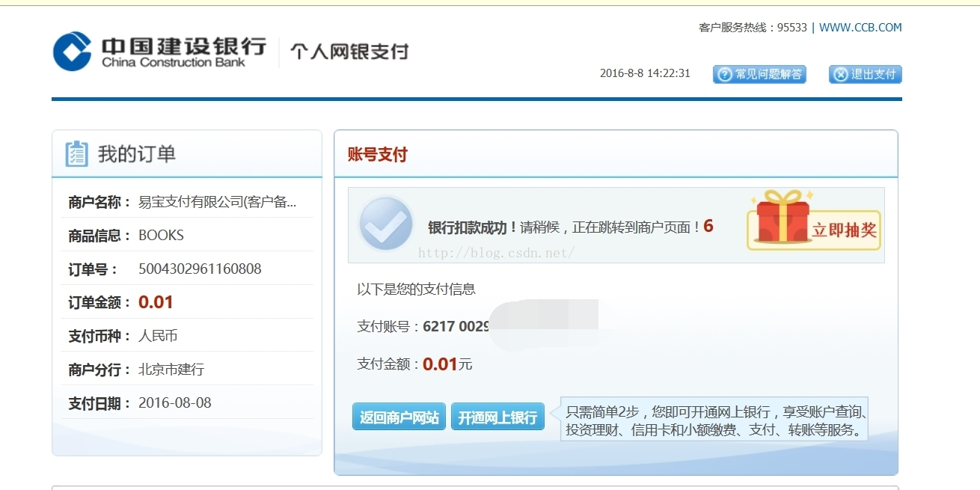Click the payment account number 6217 0029
The image size is (980, 490).
click(456, 326)
